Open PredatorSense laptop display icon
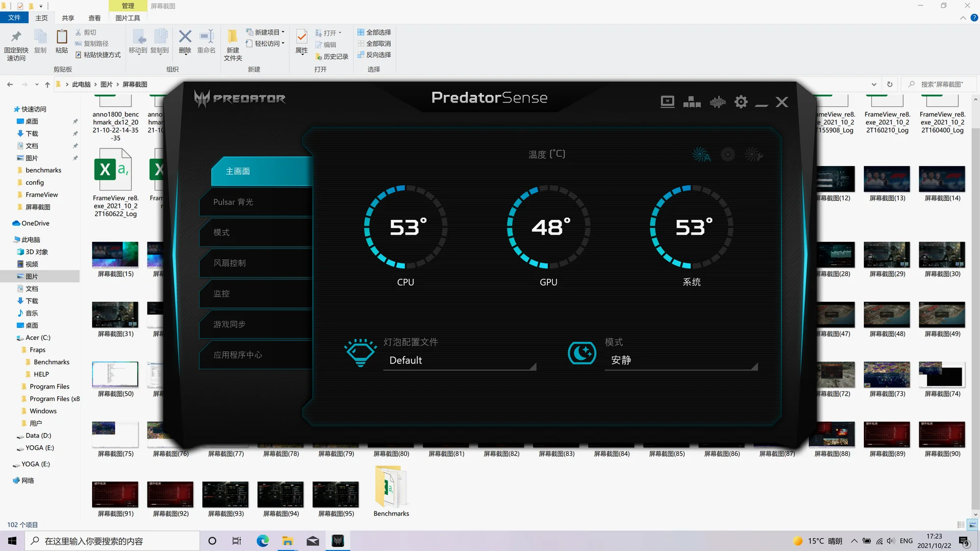Screen dimensions: 980x551 pos(667,102)
